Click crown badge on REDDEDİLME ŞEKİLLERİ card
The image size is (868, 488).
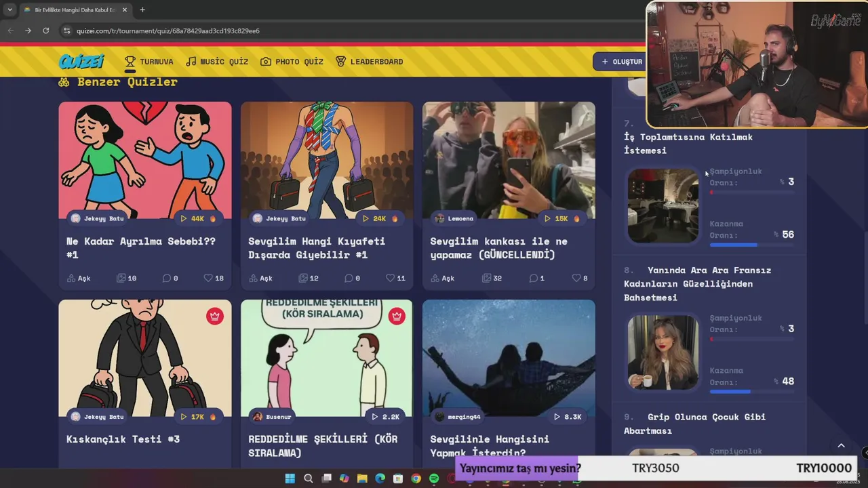[x=397, y=316]
